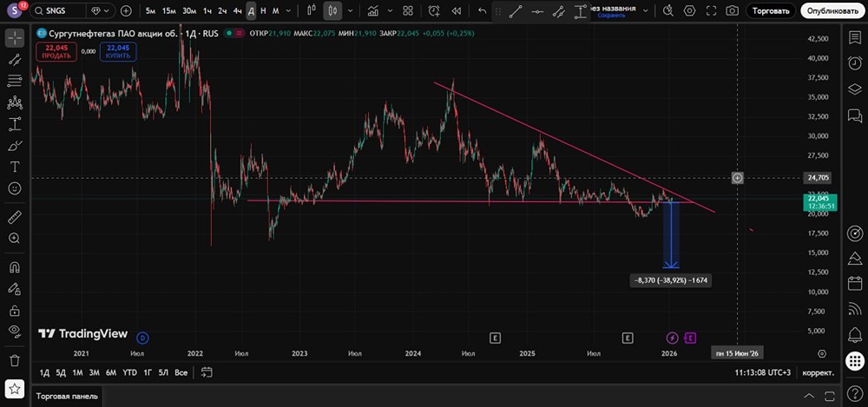
Task: Select the crosshair cursor tool
Action: [15, 37]
